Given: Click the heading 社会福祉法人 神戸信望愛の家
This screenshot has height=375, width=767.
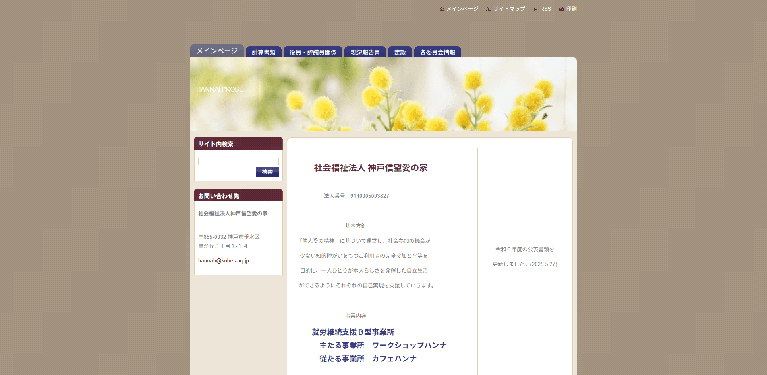Looking at the screenshot, I should (370, 168).
